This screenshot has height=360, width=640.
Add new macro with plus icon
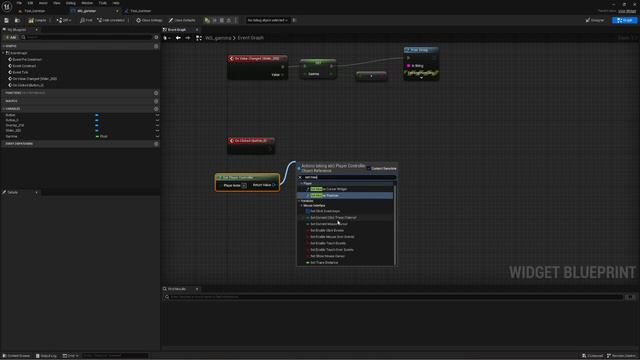tap(156, 101)
